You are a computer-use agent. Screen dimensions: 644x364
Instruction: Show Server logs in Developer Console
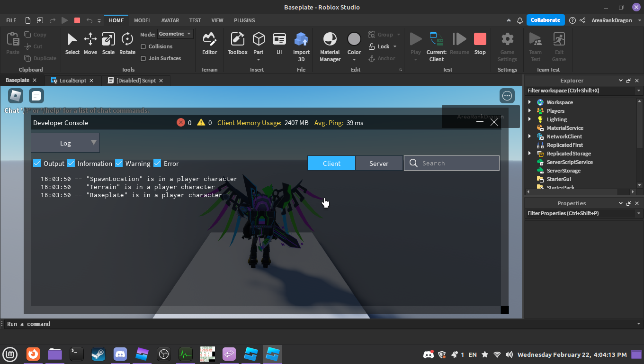[x=379, y=163]
